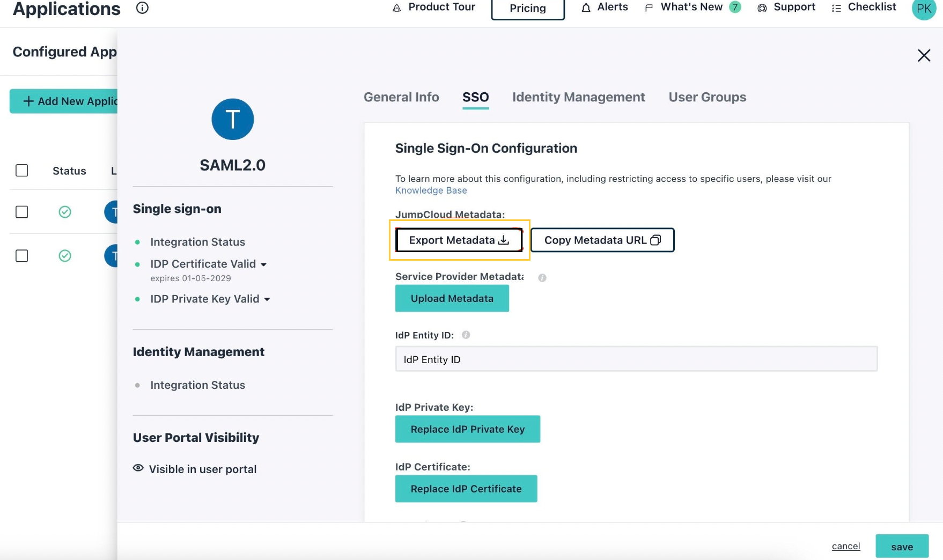
Task: Open the PK user avatar menu
Action: point(924,8)
